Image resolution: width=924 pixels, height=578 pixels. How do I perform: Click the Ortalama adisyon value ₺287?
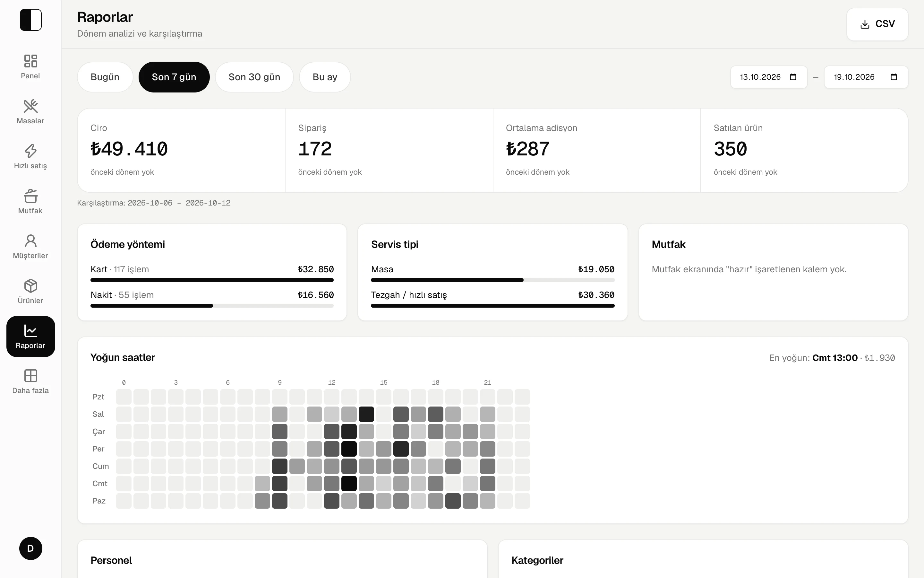[x=528, y=149]
